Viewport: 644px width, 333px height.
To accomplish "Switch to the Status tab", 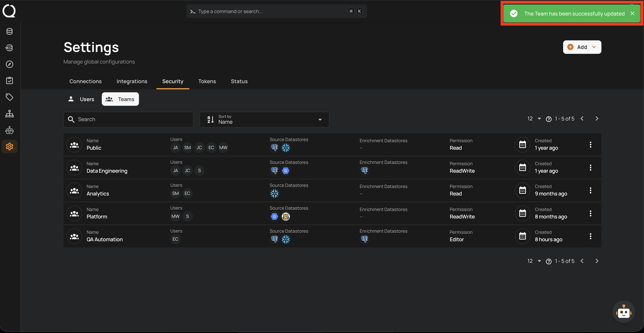I will [239, 81].
